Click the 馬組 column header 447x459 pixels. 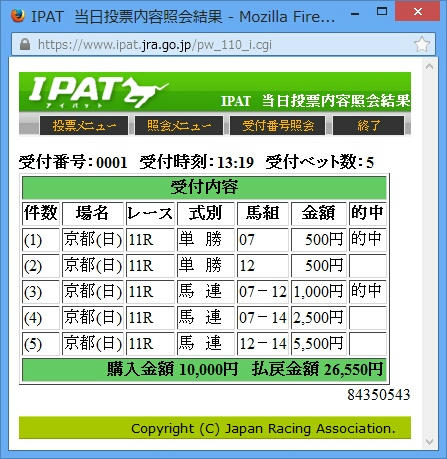tap(263, 213)
